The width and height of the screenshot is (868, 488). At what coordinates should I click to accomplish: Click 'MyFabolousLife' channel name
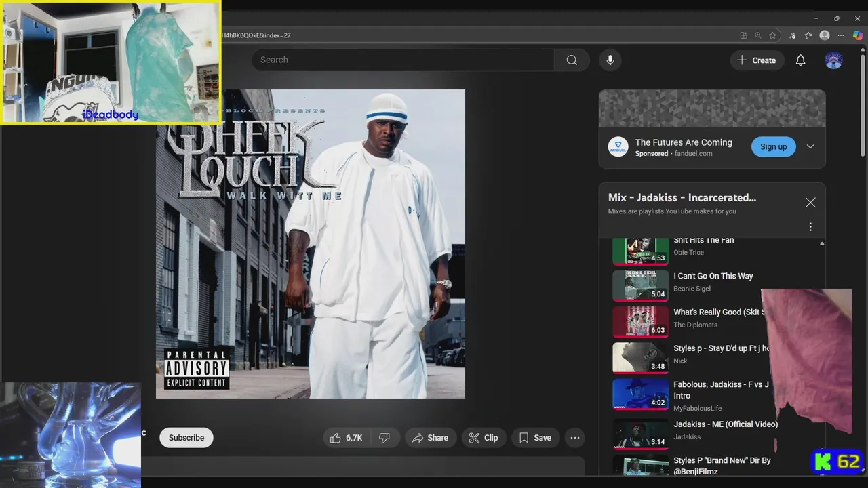tap(697, 409)
